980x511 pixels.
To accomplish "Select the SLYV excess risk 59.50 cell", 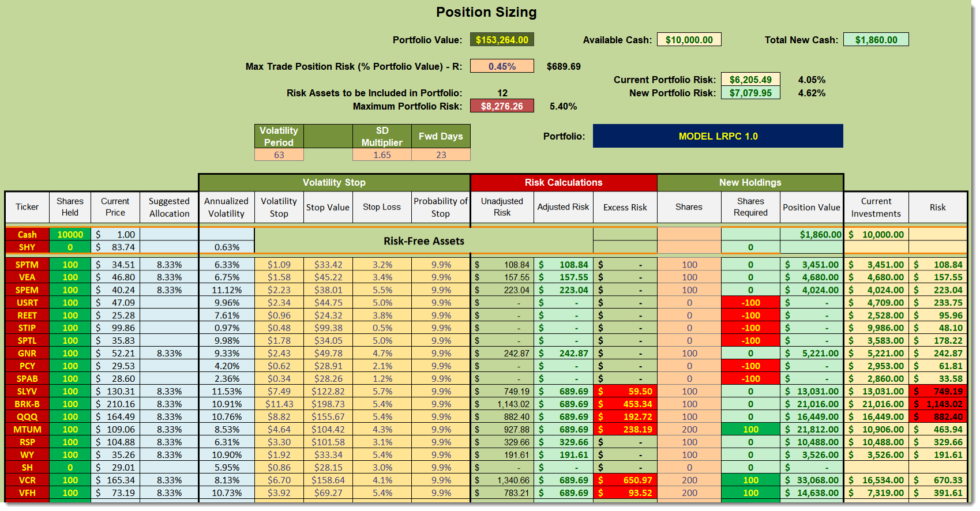I will [625, 392].
